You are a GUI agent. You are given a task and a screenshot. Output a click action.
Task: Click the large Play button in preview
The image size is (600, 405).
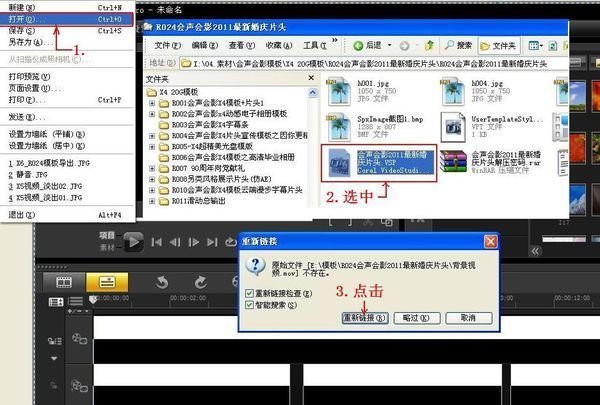tap(134, 242)
